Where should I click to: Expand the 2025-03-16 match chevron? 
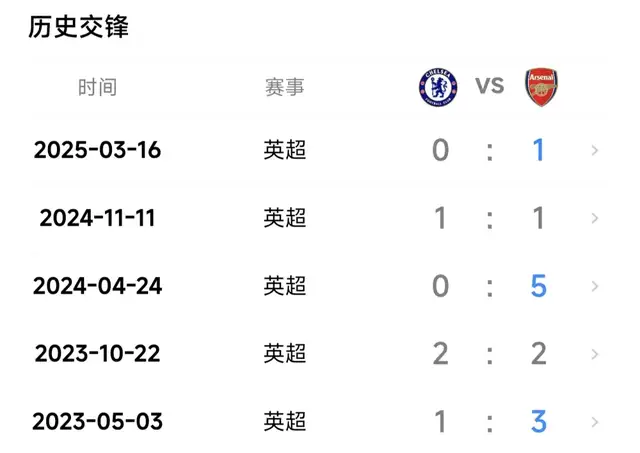[595, 151]
